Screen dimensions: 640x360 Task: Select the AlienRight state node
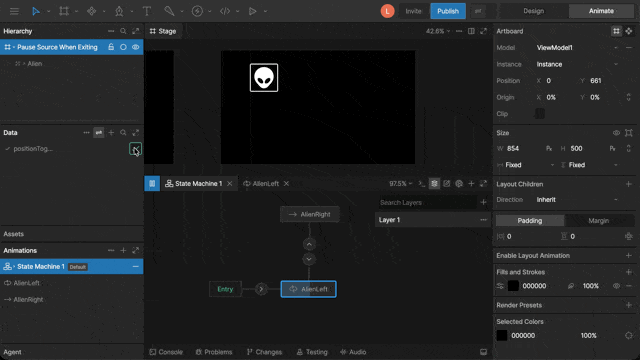click(309, 214)
